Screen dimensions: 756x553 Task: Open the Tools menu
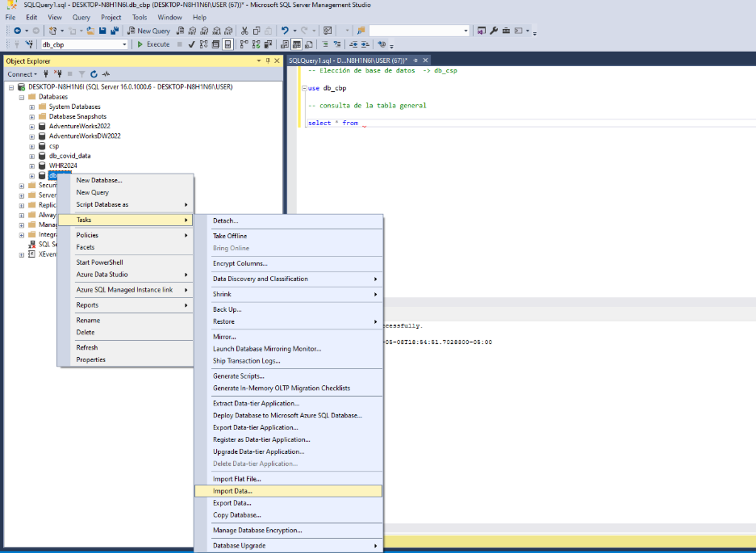pos(139,17)
